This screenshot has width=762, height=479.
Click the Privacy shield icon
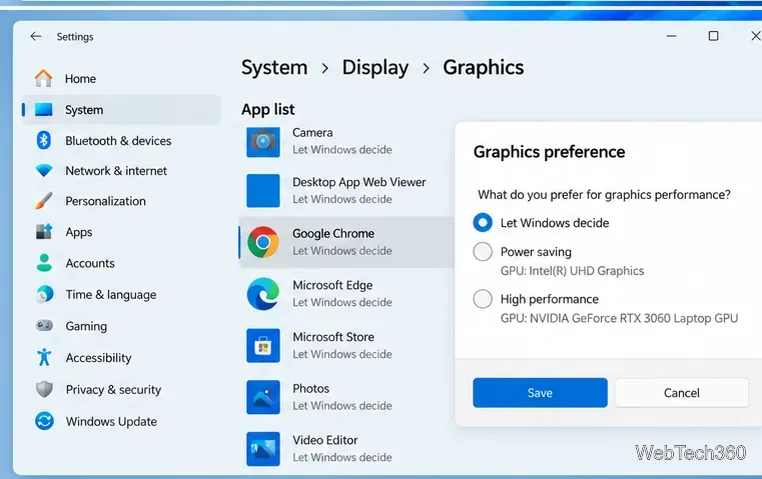44,389
